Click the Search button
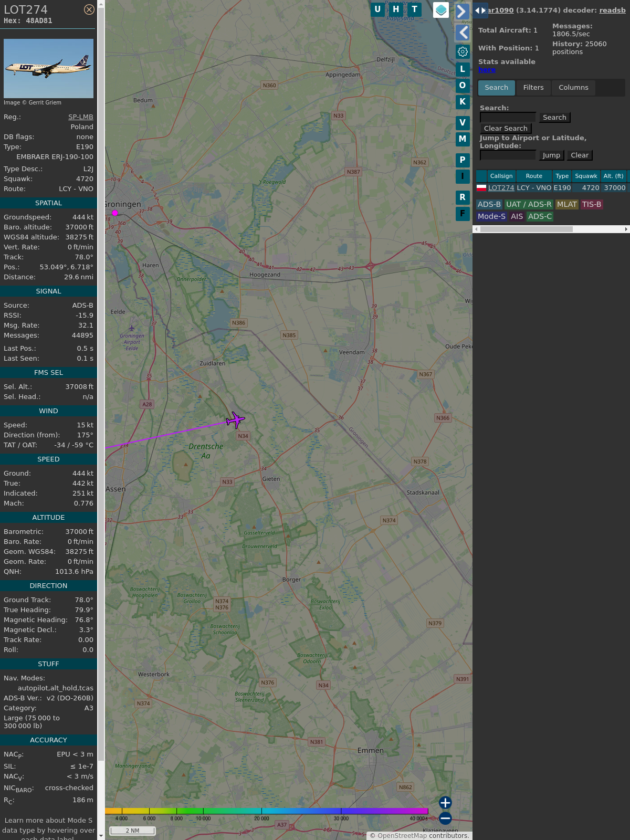Viewport: 630px width, 840px height. pos(554,118)
